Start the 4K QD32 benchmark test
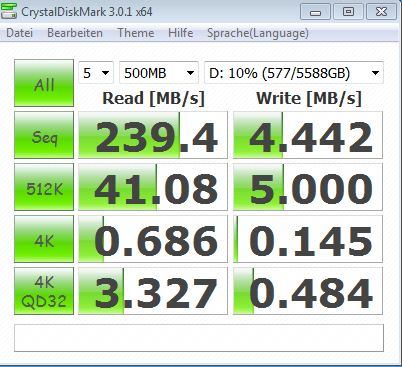This screenshot has height=367, width=402. point(44,291)
